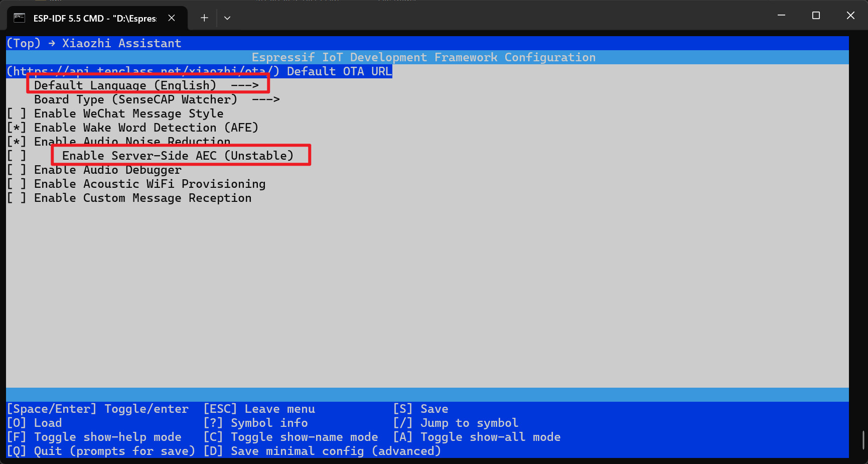Uncheck Enable Audio Noise Reduction
868x464 pixels.
tap(16, 142)
